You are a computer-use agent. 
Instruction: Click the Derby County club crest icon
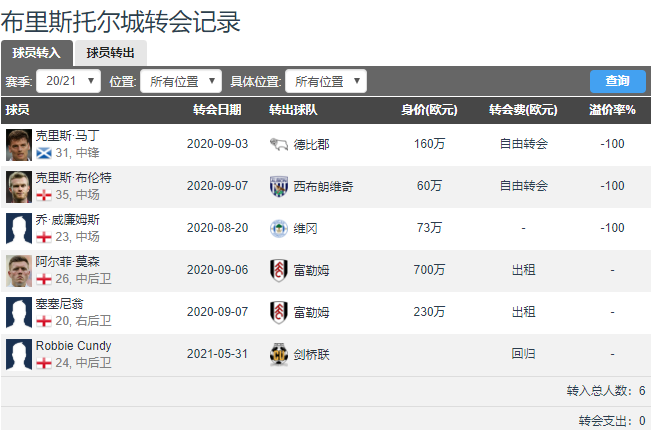tap(278, 144)
